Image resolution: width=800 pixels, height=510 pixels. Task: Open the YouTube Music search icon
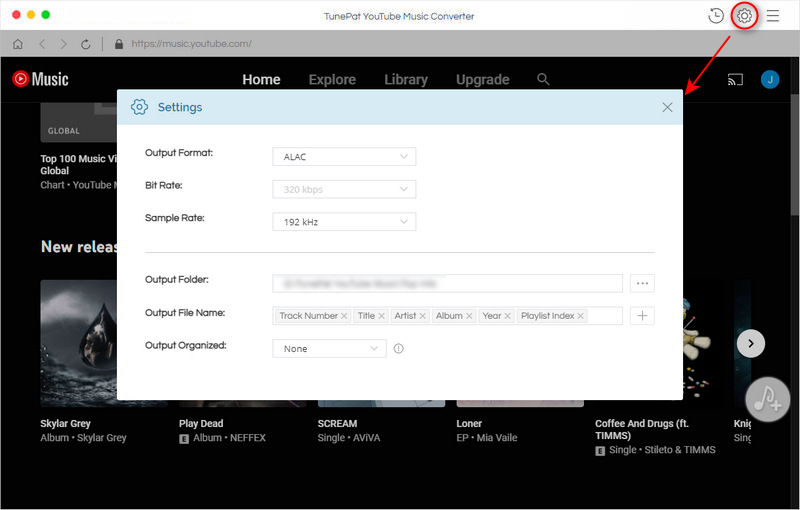tap(543, 79)
